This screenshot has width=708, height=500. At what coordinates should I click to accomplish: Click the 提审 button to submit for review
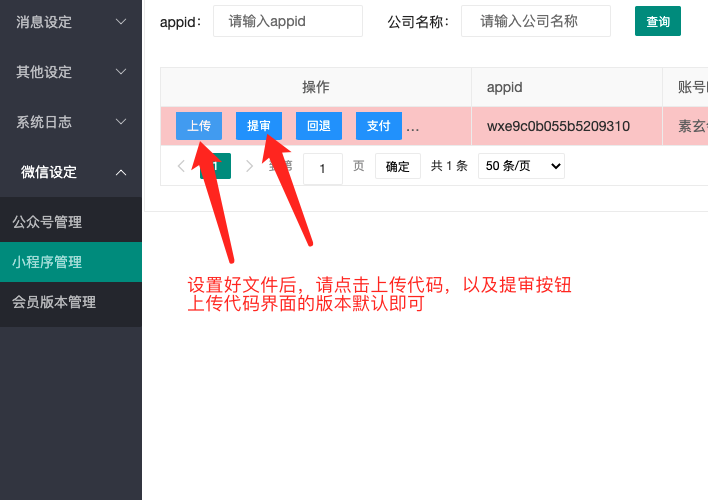point(259,126)
